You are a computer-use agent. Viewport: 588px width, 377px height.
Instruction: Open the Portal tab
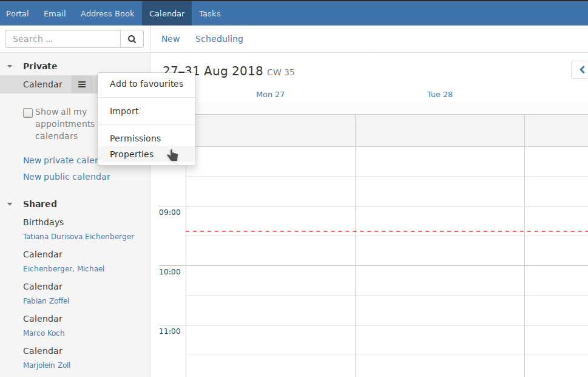pos(18,13)
